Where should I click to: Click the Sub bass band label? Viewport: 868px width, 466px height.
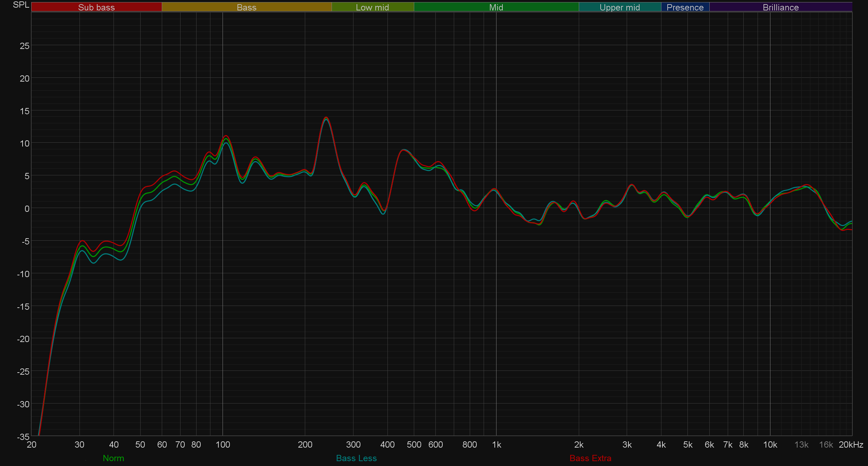click(96, 7)
